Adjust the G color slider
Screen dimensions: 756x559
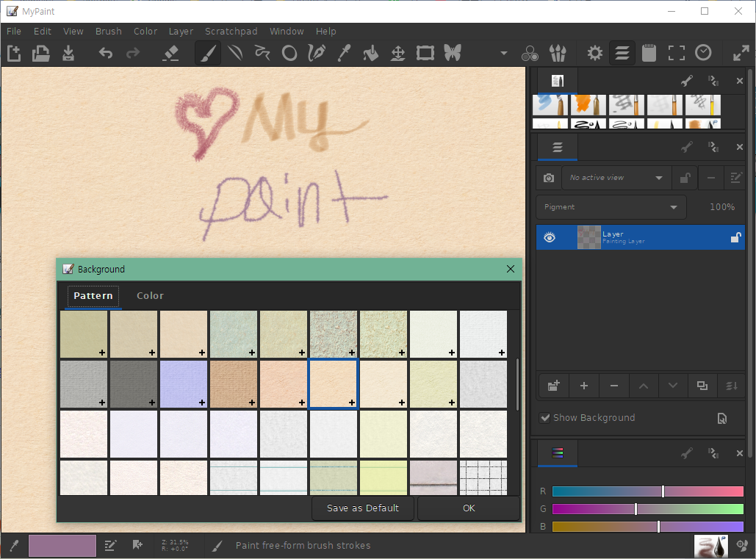(x=647, y=509)
